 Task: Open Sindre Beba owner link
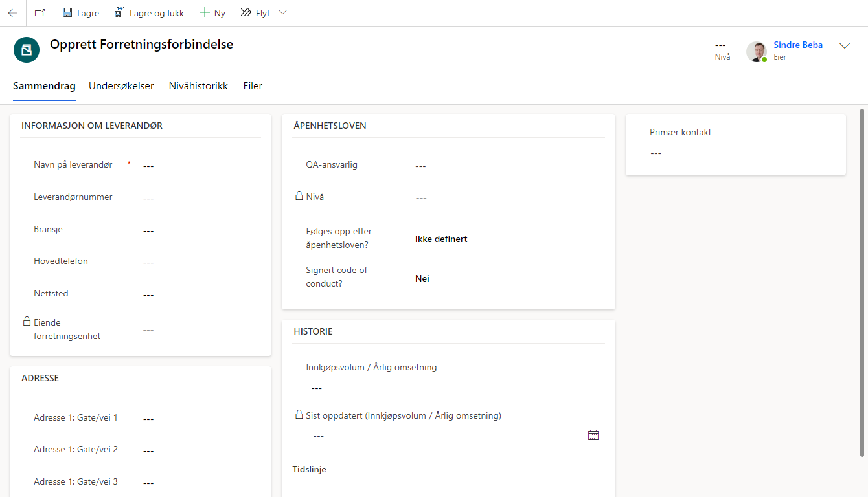click(x=798, y=45)
